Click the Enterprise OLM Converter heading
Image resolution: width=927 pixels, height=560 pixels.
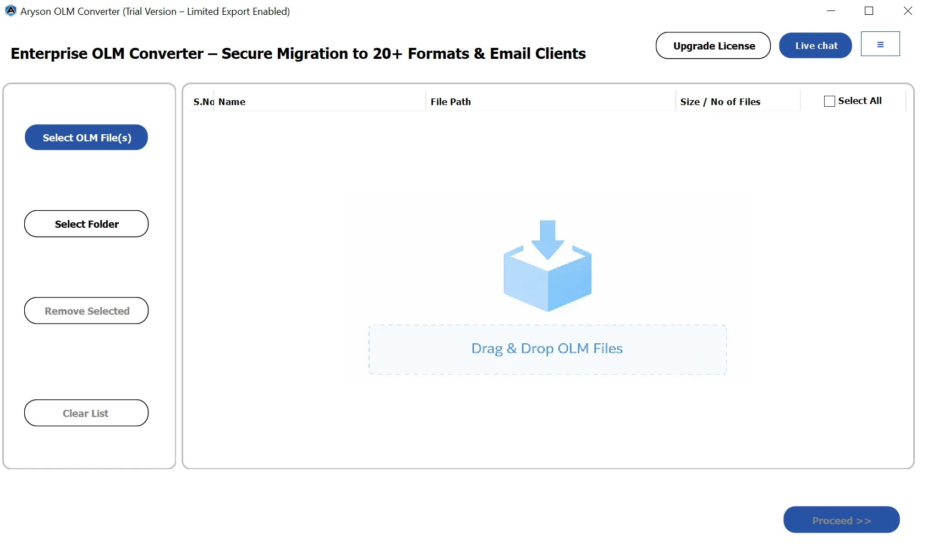[x=298, y=53]
